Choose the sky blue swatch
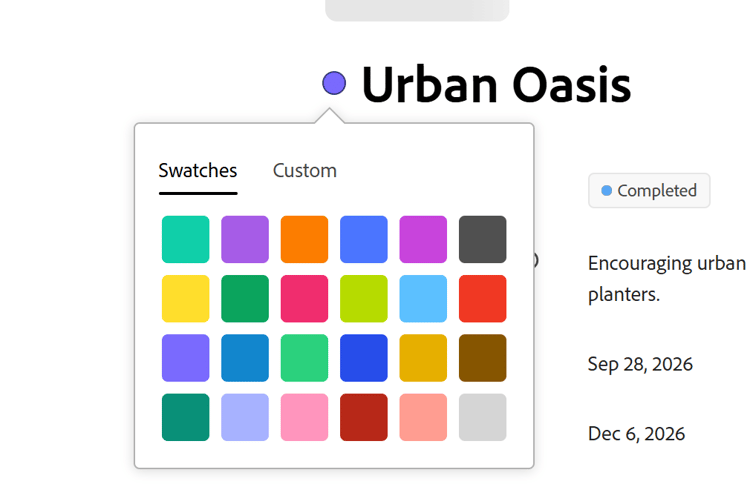This screenshot has width=750, height=487. coord(423,299)
